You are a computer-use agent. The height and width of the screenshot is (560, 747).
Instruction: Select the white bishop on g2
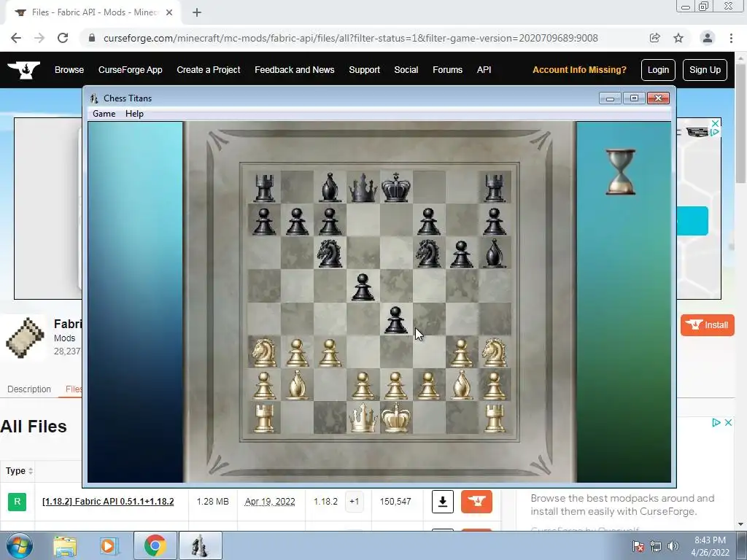(x=461, y=385)
